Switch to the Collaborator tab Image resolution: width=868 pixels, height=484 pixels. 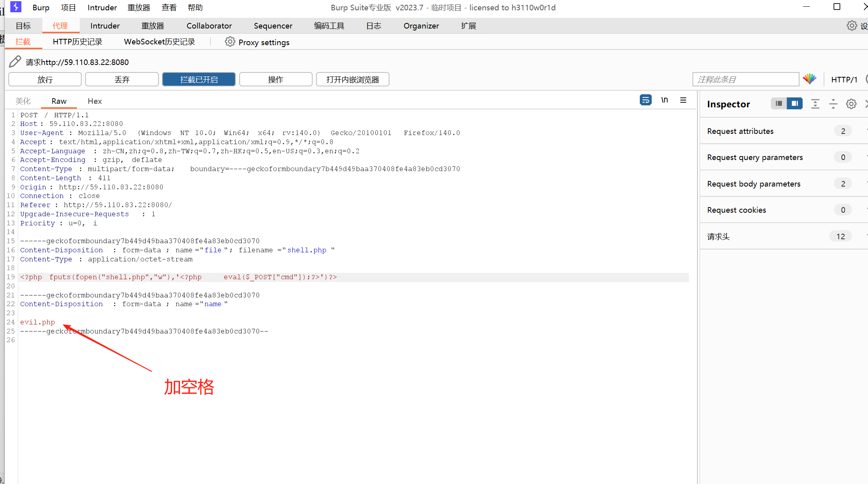209,26
